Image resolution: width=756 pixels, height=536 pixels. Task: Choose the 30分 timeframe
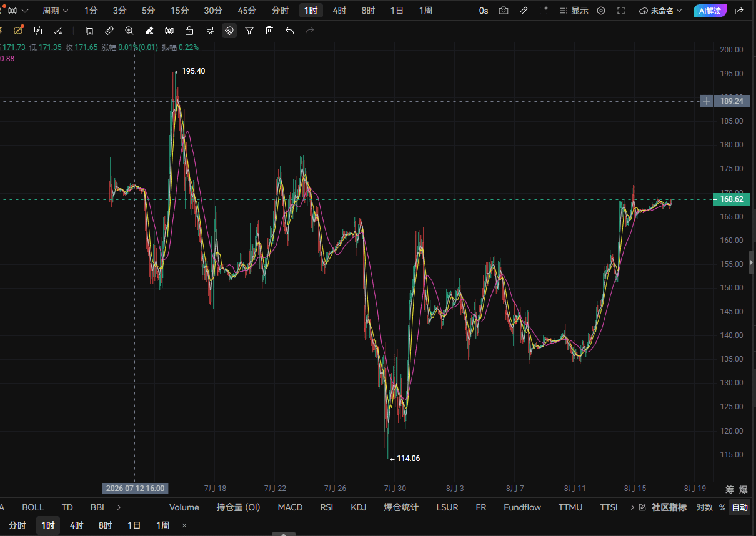coord(213,11)
